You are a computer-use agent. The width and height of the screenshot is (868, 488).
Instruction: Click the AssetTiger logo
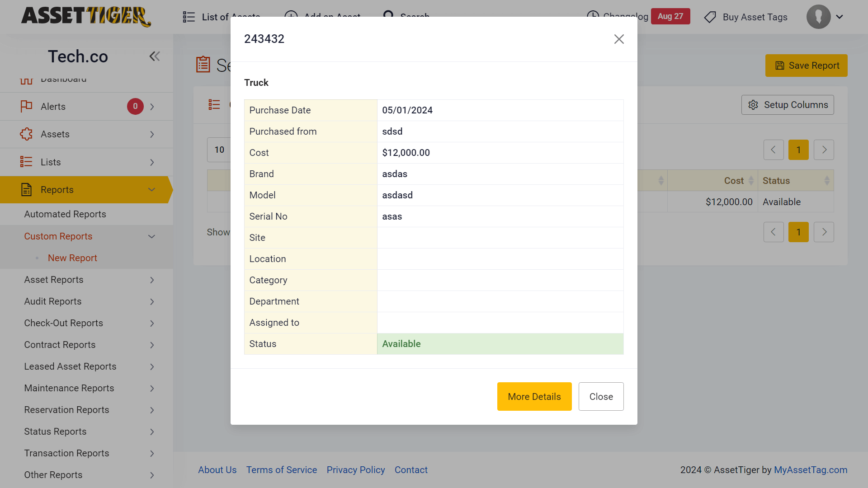86,17
